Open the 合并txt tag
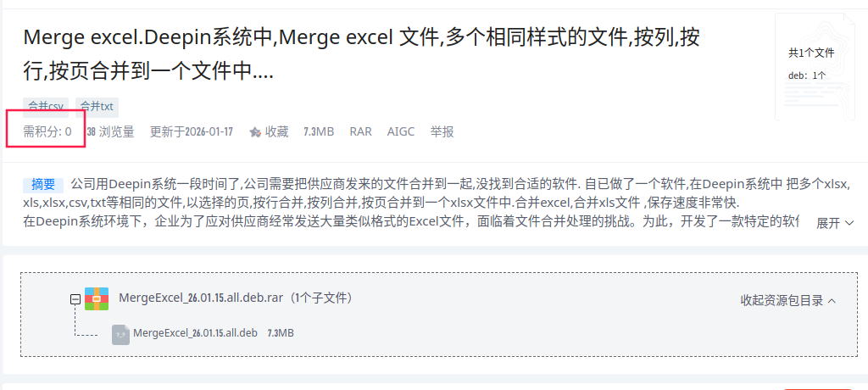This screenshot has height=390, width=868. pyautogui.click(x=97, y=107)
